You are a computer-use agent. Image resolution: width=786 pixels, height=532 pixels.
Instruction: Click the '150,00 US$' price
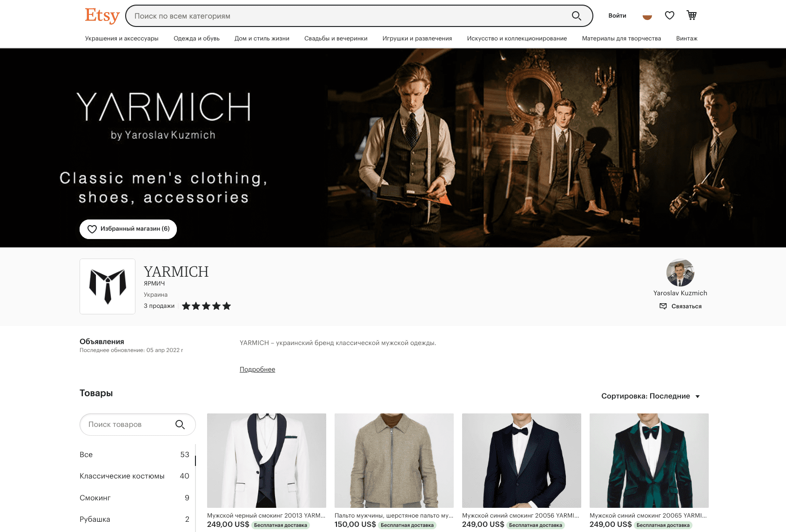click(355, 525)
